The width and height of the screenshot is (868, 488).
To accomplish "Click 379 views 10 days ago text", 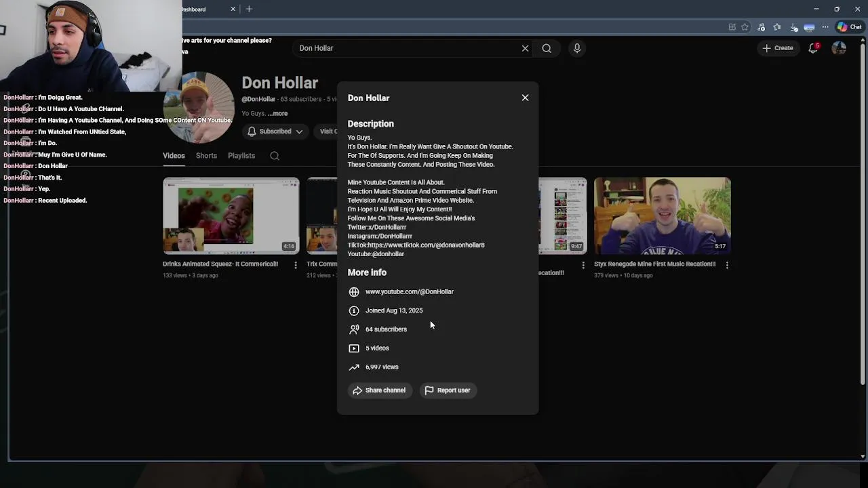I will pos(623,276).
